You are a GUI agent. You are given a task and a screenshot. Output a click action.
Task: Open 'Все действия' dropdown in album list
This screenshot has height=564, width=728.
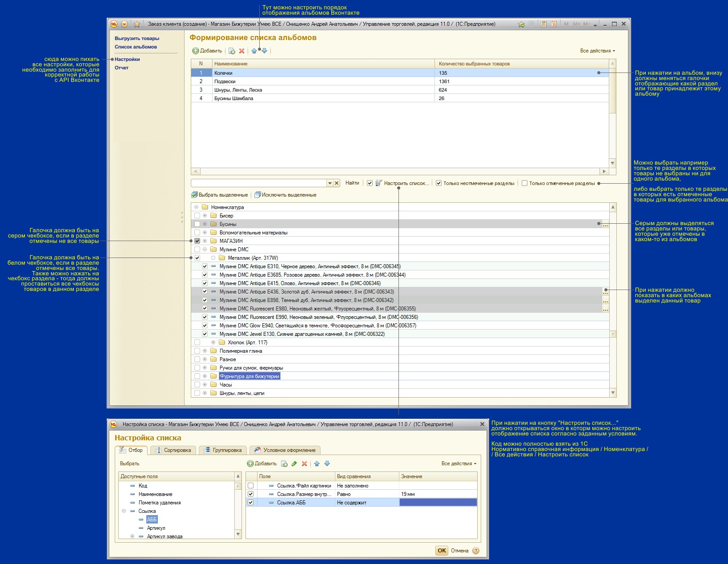(x=597, y=51)
